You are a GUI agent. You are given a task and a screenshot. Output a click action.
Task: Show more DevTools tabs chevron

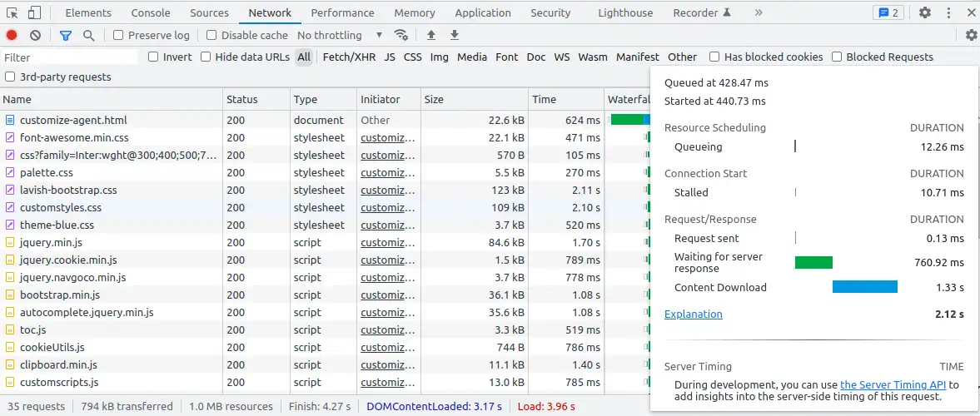(759, 12)
